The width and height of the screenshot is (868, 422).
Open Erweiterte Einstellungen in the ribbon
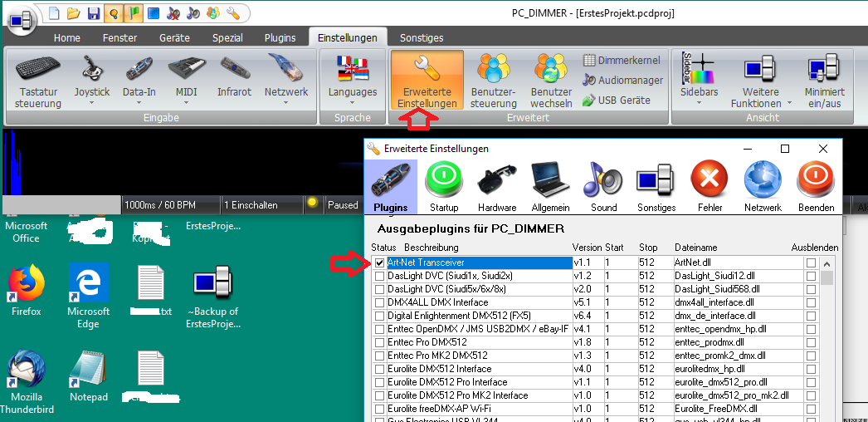(x=427, y=81)
